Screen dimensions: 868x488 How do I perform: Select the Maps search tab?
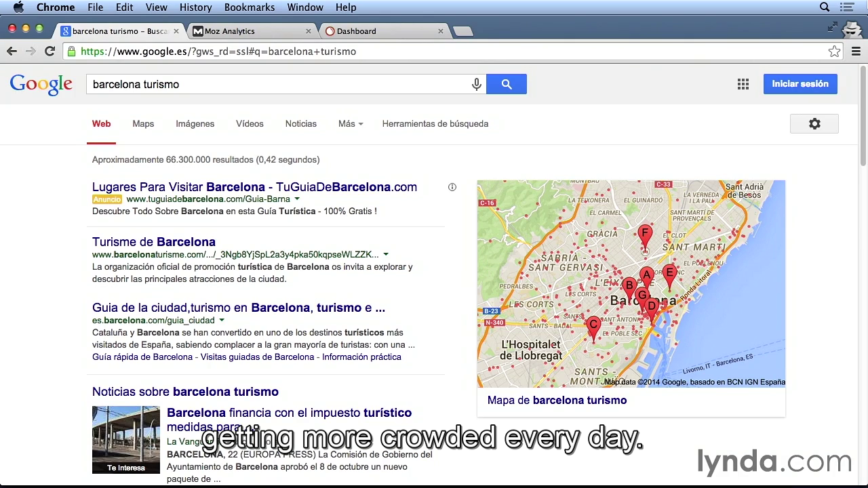(x=143, y=124)
